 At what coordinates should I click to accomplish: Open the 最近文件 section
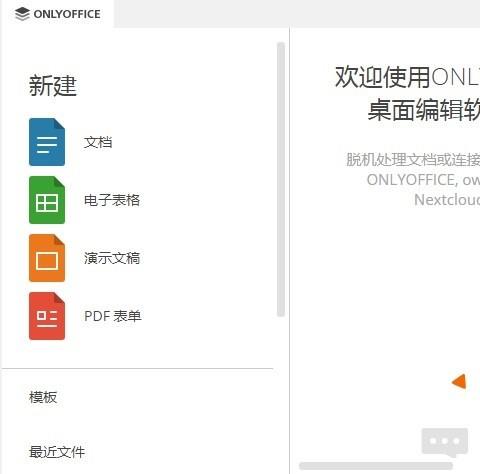(57, 452)
